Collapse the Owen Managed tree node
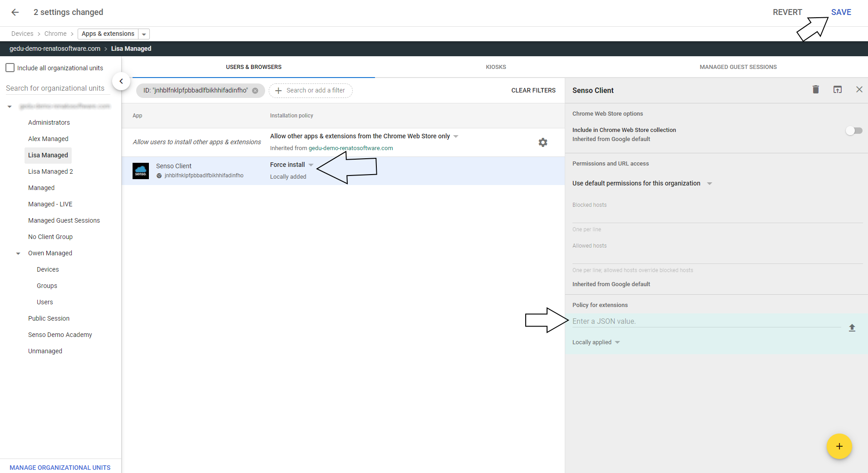The image size is (868, 473). 18,254
